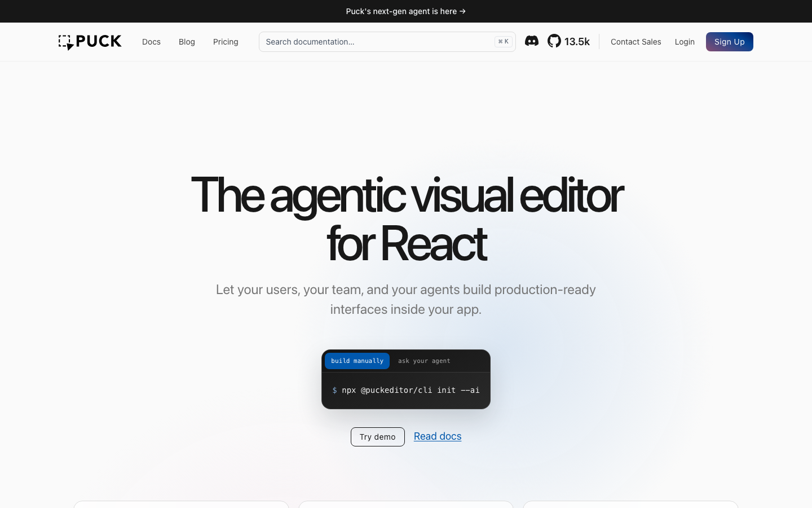Viewport: 812px width, 508px height.
Task: Focus the Search documentation field
Action: (x=387, y=42)
